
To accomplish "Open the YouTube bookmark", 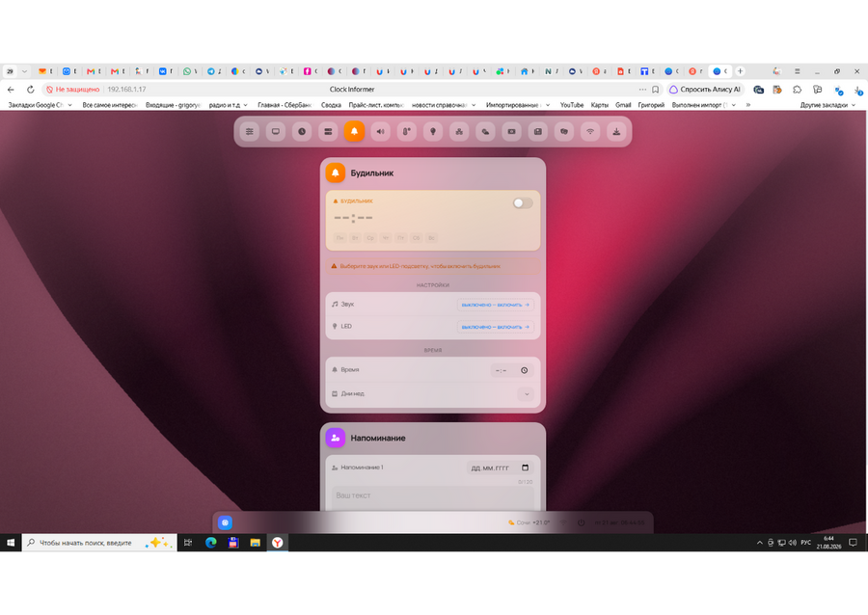I will pos(572,105).
